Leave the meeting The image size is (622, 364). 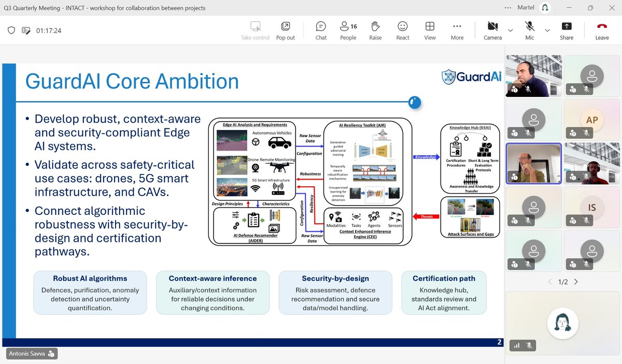602,31
